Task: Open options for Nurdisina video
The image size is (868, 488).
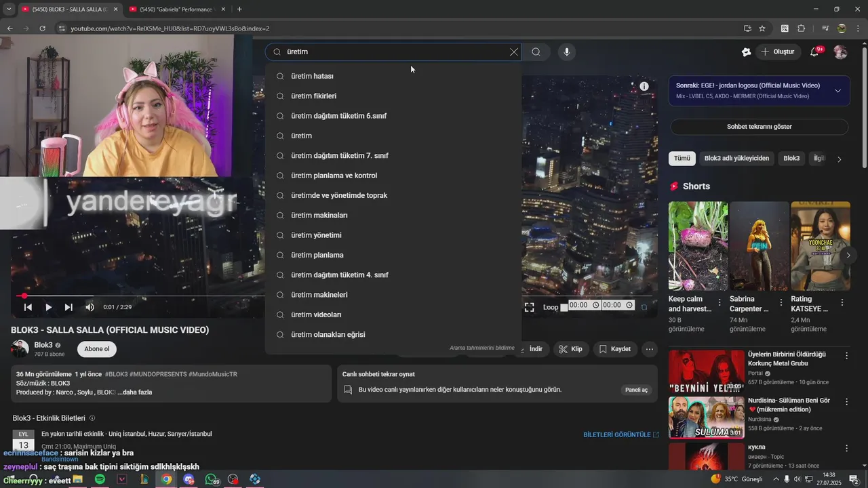Action: coord(846,402)
